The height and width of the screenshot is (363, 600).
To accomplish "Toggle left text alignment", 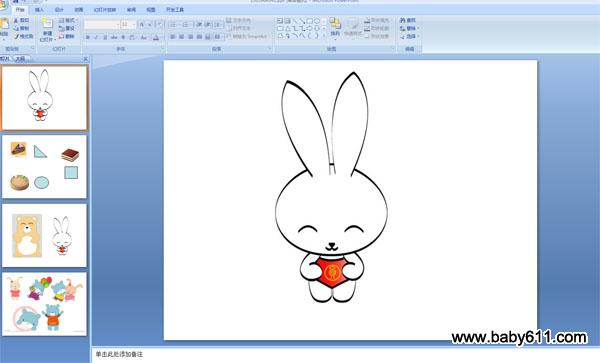I will pos(173,37).
